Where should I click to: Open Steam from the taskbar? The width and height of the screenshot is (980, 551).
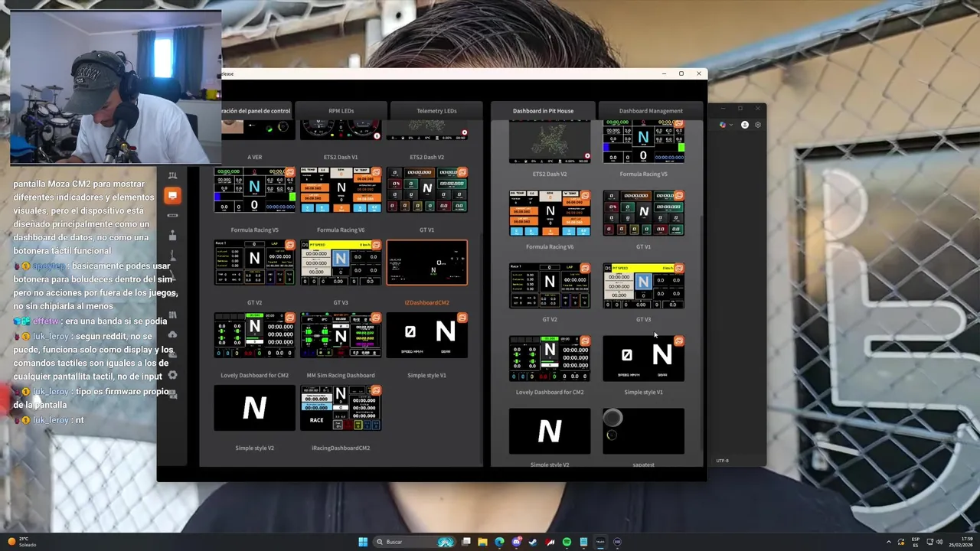click(x=533, y=542)
